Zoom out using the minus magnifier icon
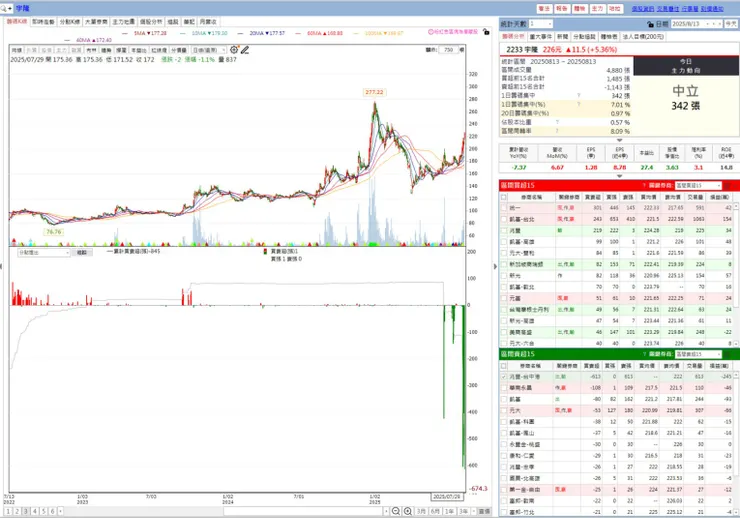This screenshot has width=740, height=518. pyautogui.click(x=396, y=511)
